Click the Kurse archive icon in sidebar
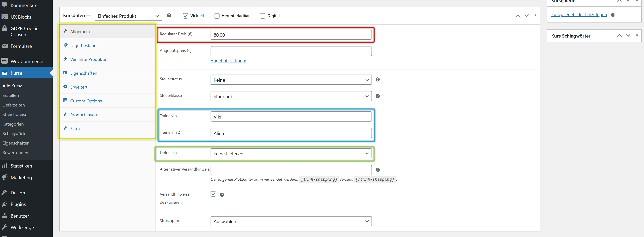The width and height of the screenshot is (644, 237). point(5,73)
